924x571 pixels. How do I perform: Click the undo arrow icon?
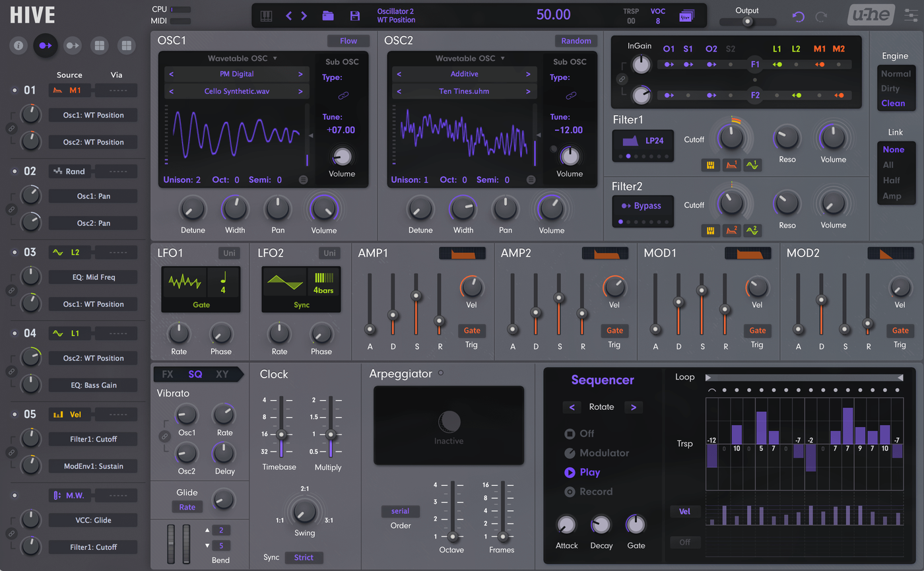click(799, 17)
